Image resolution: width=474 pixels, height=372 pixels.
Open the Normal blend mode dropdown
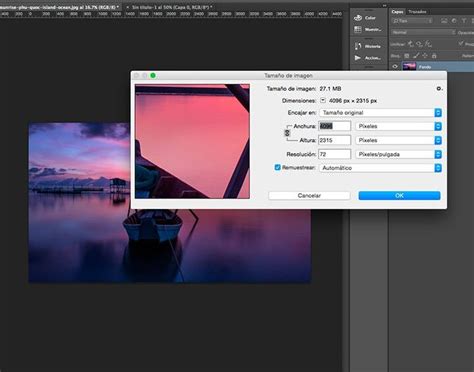[x=423, y=32]
